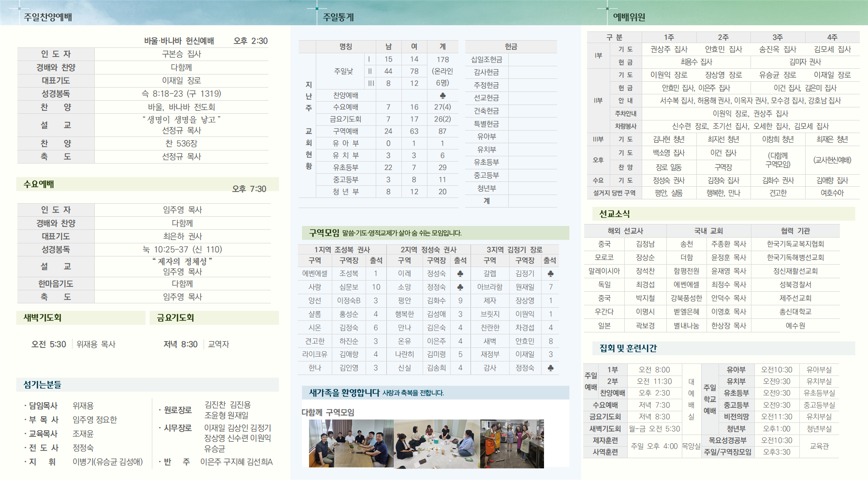The height and width of the screenshot is (480, 868).
Task: Open the first 다함께 구역모임 photo
Action: 352,444
